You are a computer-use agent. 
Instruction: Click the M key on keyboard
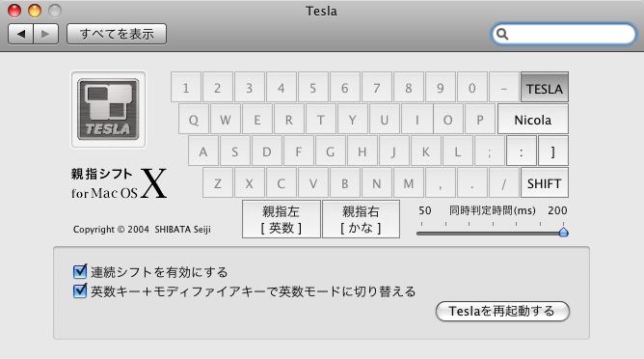pos(409,183)
